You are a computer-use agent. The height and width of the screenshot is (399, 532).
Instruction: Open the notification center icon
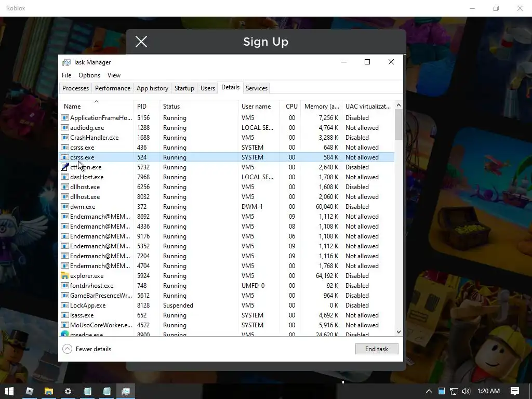(515, 391)
